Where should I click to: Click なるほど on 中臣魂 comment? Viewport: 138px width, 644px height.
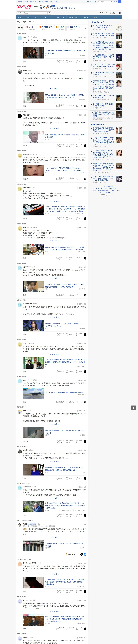70,106
